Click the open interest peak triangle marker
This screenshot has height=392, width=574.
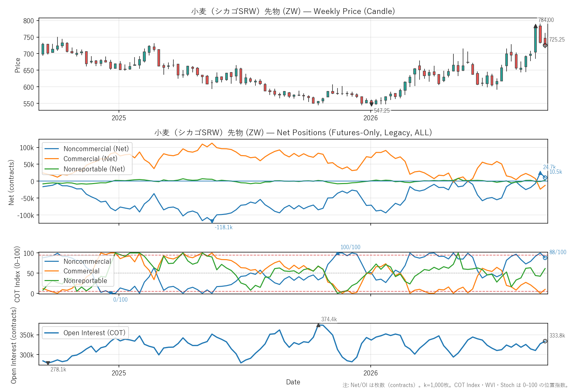319,325
